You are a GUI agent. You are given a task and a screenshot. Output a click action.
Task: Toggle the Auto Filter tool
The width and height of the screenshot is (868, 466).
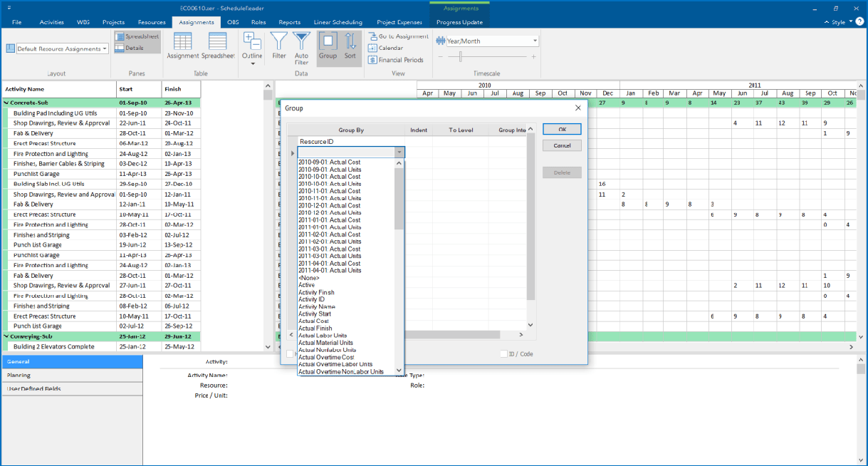click(301, 48)
